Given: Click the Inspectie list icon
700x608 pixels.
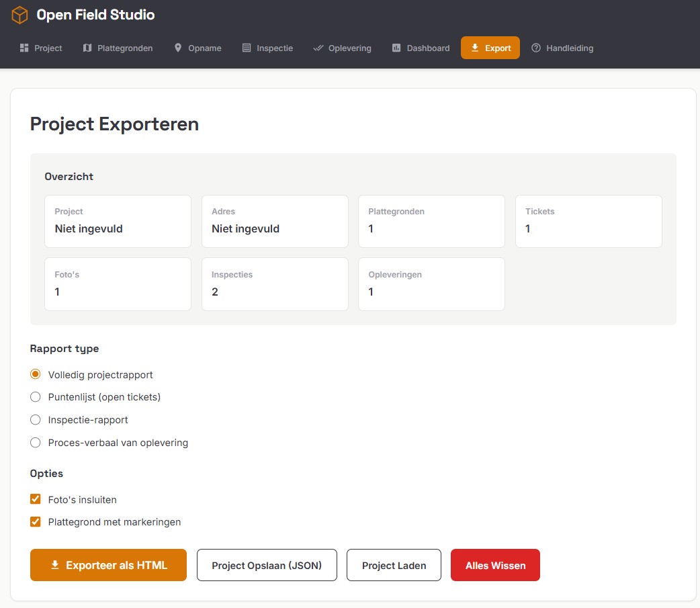Looking at the screenshot, I should (247, 48).
